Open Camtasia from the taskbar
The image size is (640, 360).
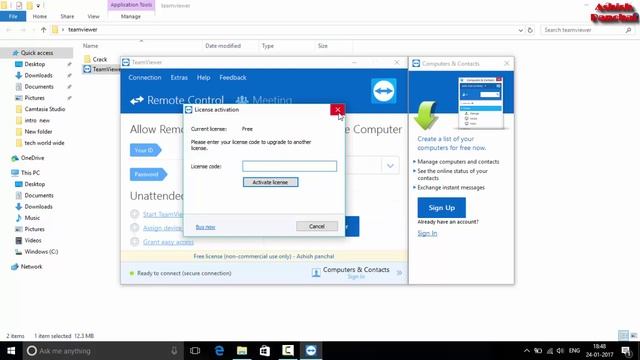click(x=288, y=351)
